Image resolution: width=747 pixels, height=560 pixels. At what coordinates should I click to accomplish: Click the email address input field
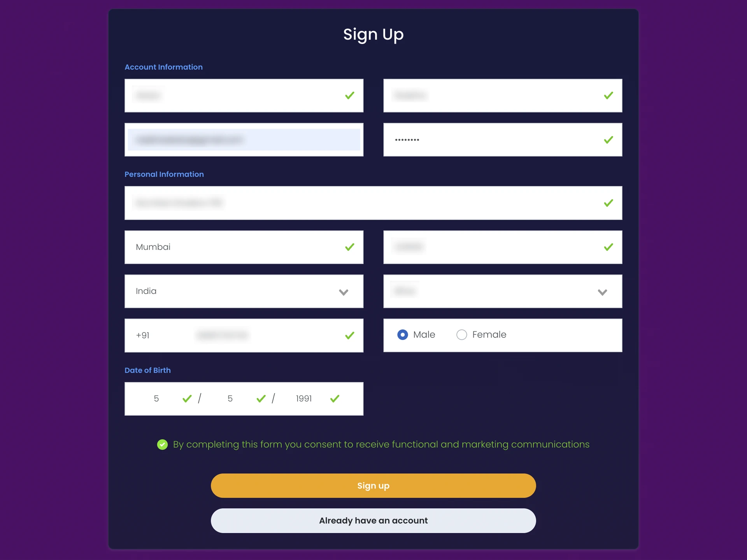coord(244,139)
